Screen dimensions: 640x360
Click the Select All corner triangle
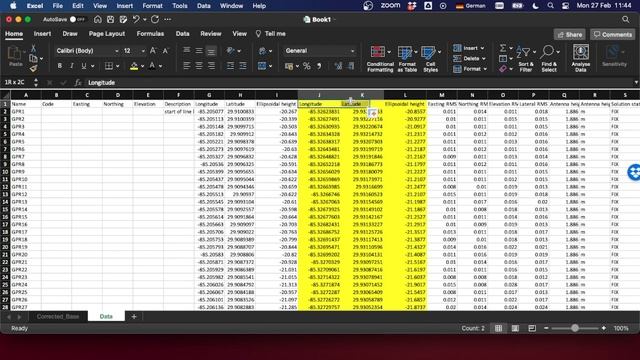pos(5,95)
